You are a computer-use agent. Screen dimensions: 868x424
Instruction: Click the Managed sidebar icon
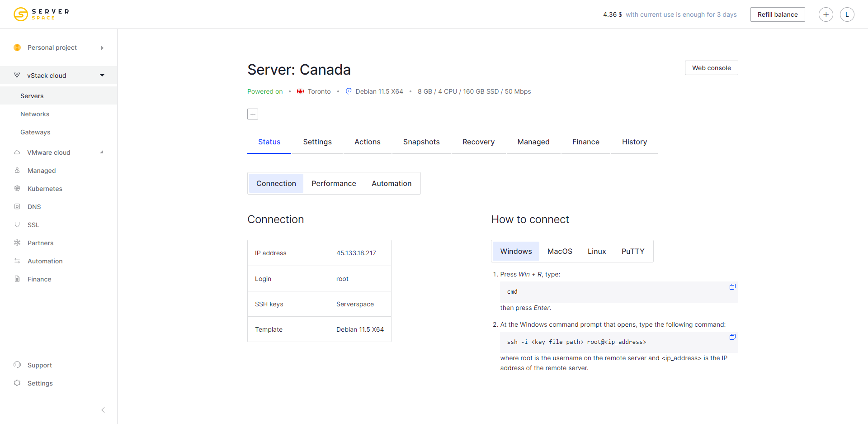click(17, 171)
